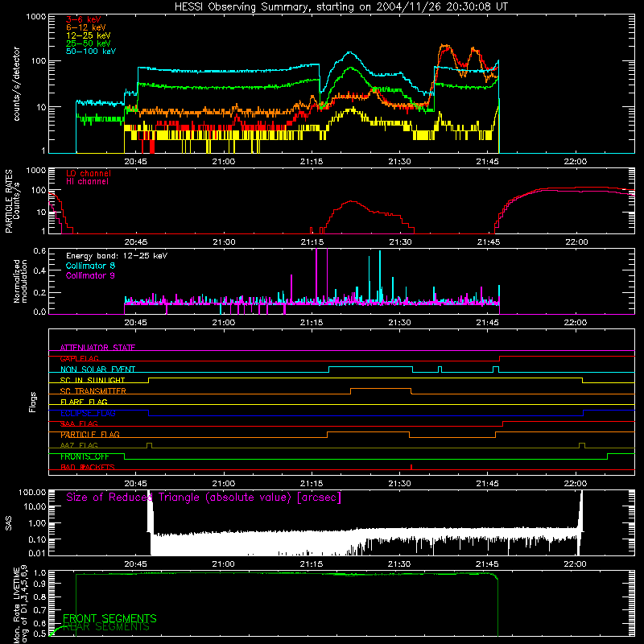The width and height of the screenshot is (644, 644).
Task: Click the 'Collimator 8' legend label
Action: pos(90,266)
